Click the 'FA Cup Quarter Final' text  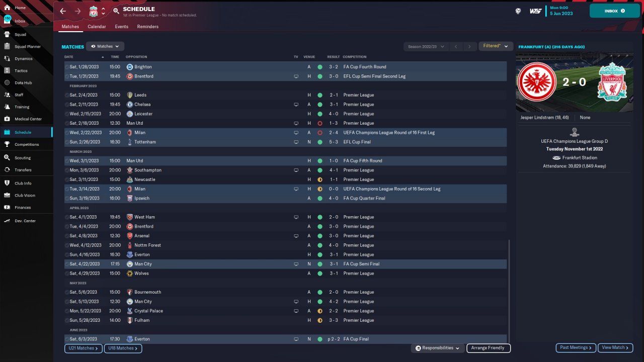point(364,199)
